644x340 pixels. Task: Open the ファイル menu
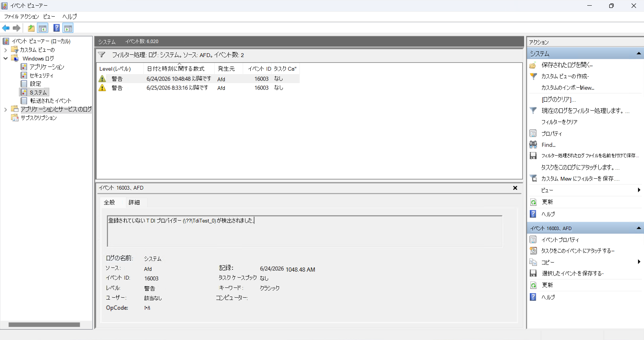(11, 17)
